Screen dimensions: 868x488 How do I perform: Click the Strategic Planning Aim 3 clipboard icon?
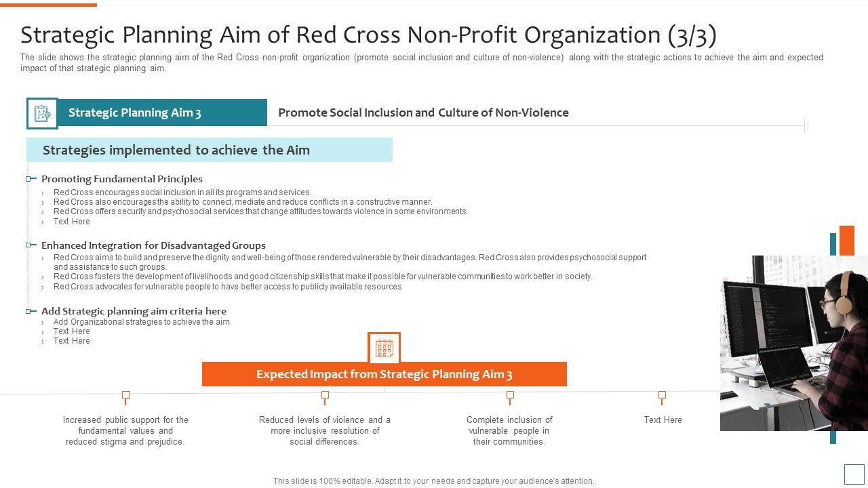tap(42, 113)
